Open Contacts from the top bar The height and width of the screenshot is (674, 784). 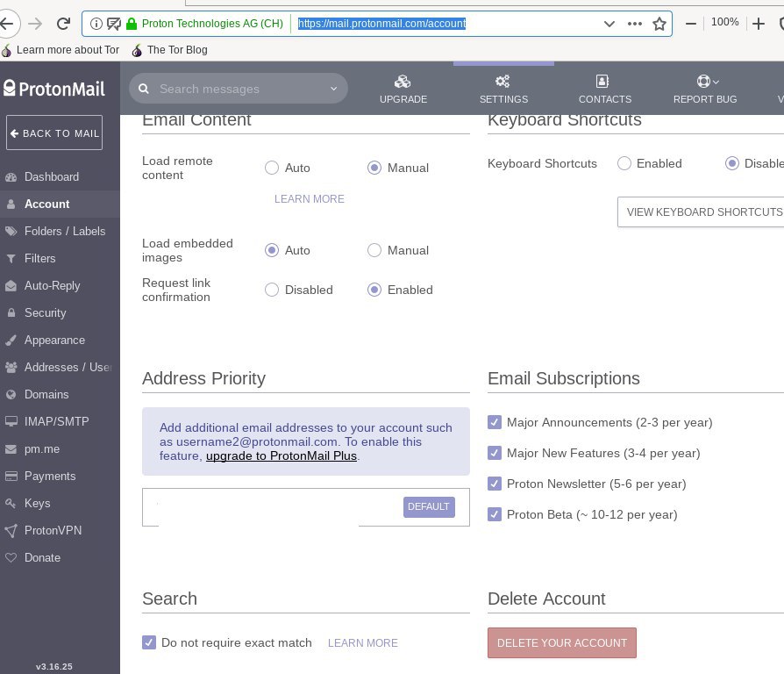tap(605, 89)
